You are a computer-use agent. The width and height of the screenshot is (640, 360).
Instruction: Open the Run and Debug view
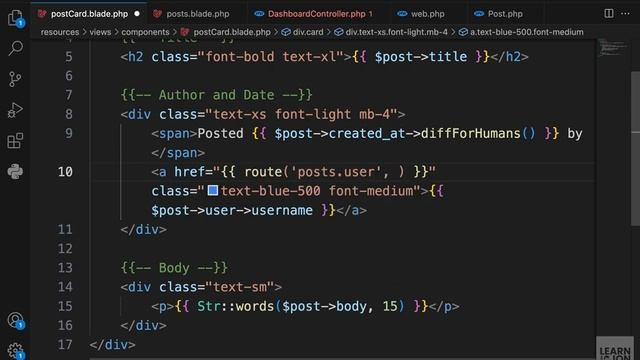(x=15, y=110)
